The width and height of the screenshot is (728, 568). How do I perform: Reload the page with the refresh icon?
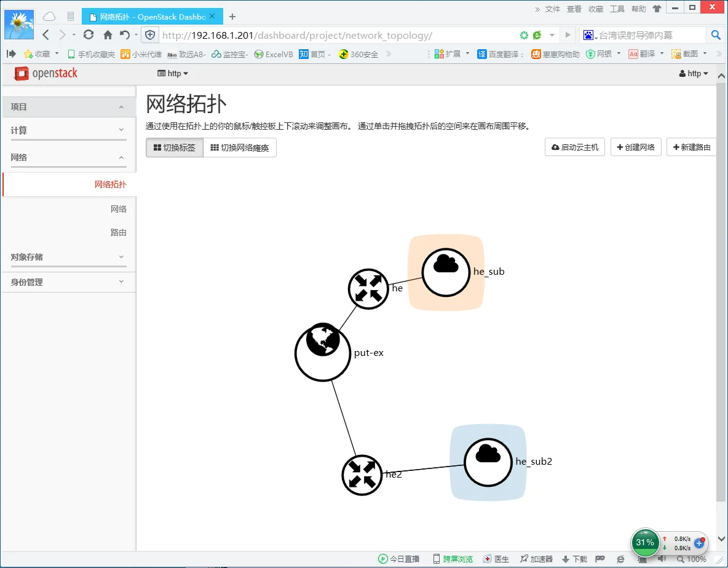[x=88, y=35]
